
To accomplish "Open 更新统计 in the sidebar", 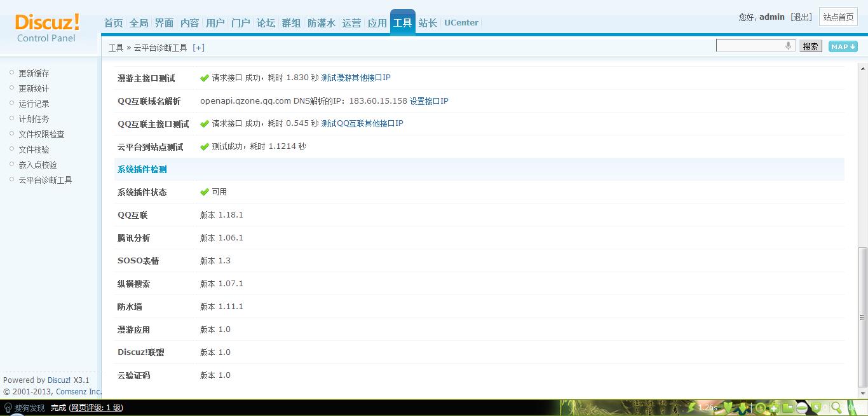I will pyautogui.click(x=34, y=88).
